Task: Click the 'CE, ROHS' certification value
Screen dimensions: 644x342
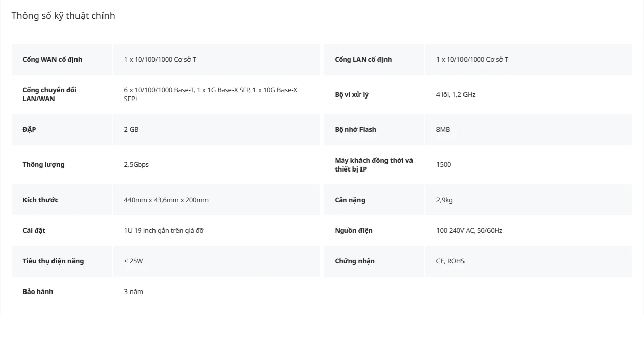Action: coord(450,261)
